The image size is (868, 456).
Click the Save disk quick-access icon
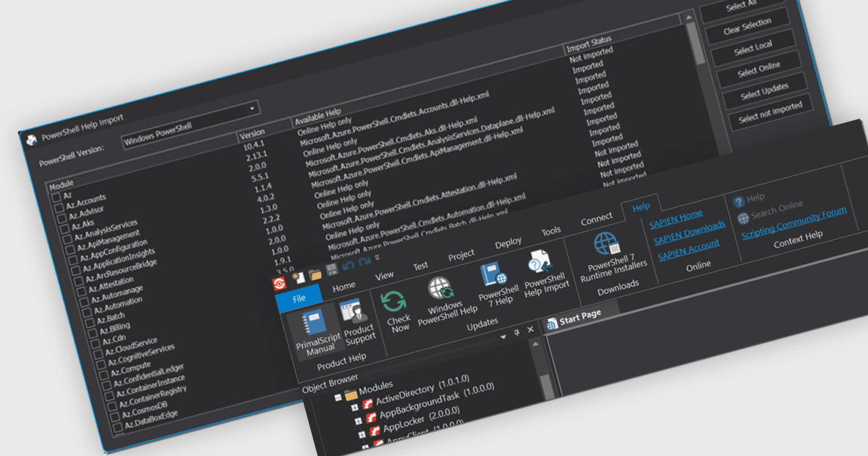coord(331,270)
